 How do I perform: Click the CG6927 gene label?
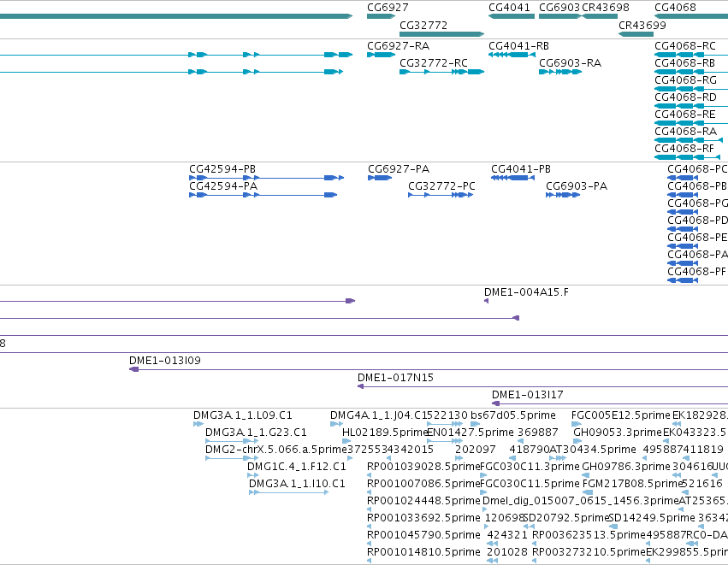(x=388, y=8)
